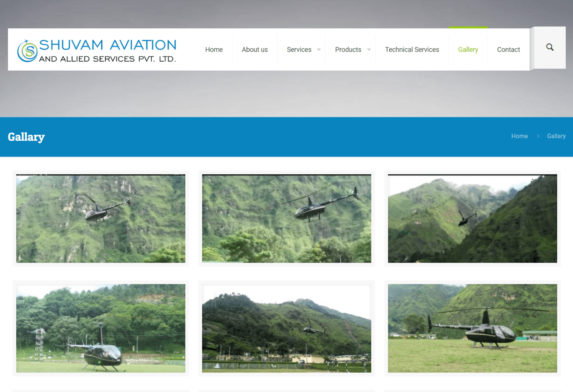Viewport: 573px width, 392px height.
Task: Select the Services menu item
Action: tap(299, 49)
